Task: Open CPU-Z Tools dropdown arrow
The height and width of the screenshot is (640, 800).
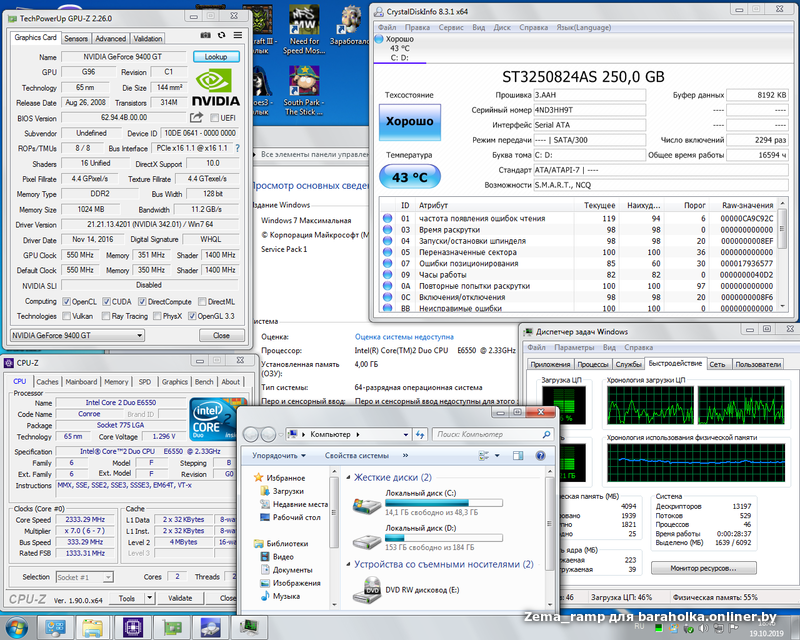Action: tap(149, 598)
